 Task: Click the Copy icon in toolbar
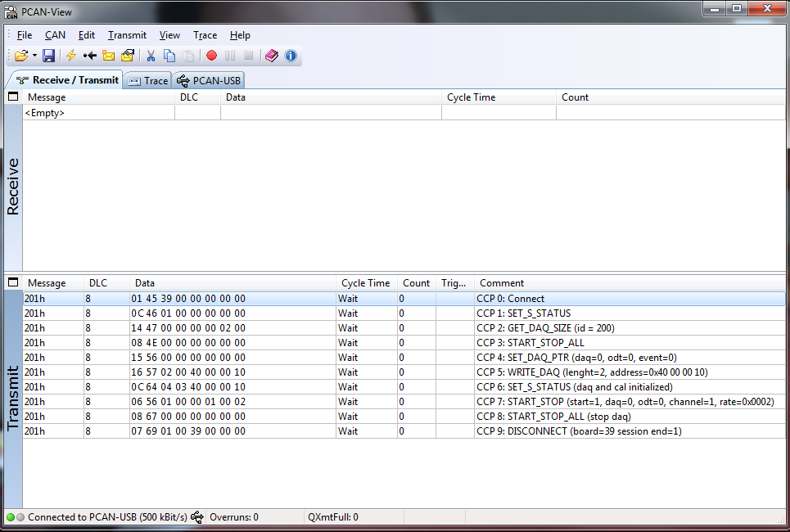tap(169, 56)
